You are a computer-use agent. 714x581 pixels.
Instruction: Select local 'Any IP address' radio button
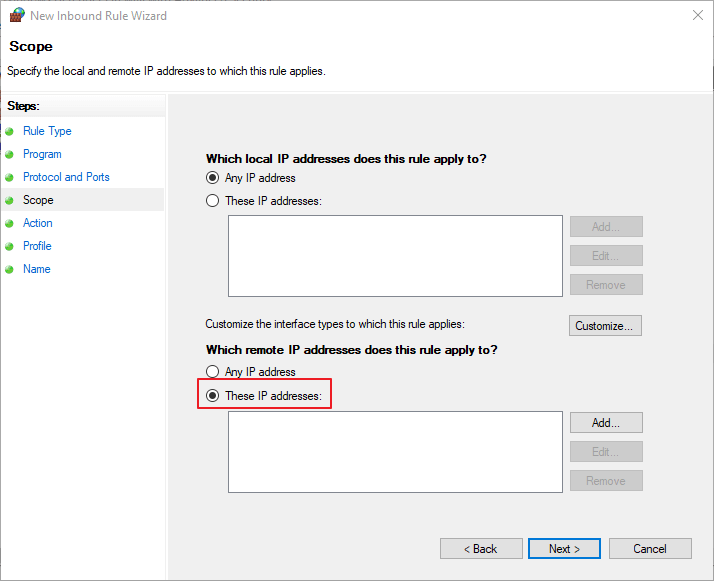(x=212, y=178)
